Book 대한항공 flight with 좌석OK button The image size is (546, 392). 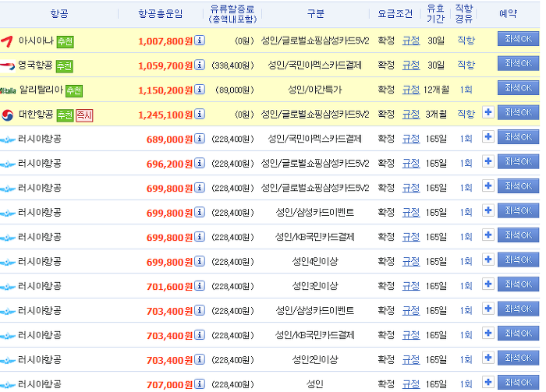point(518,112)
